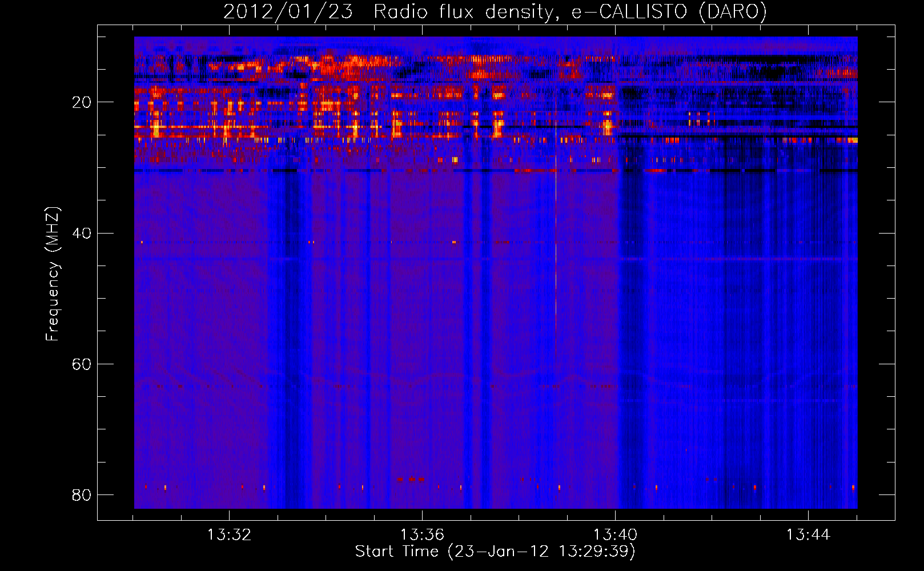Select the 13:44 time tick label
The width and height of the screenshot is (924, 571).
(808, 535)
